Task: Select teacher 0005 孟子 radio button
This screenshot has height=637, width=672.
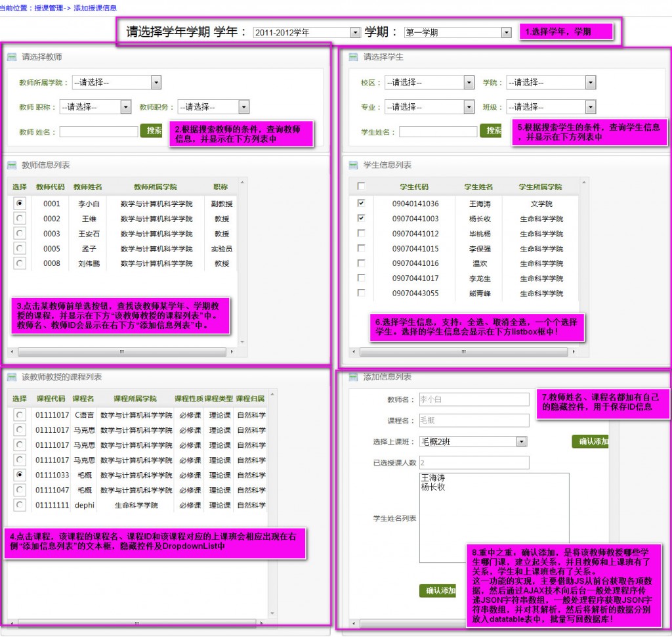Action: 20,248
